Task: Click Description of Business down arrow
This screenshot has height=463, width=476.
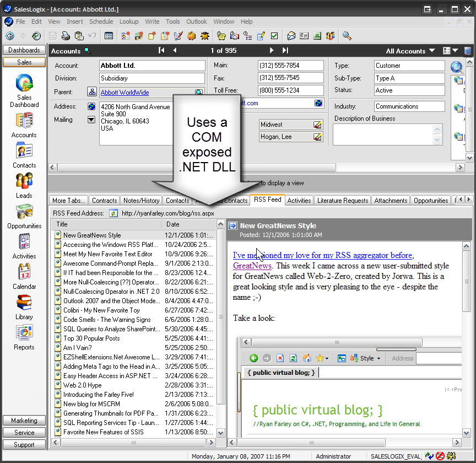Action: click(x=437, y=140)
